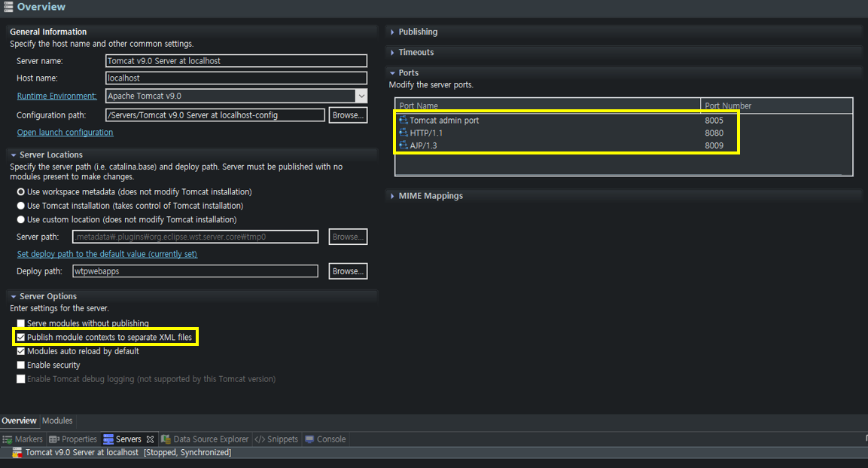Screen dimensions: 868x468
Task: Open the Properties tab
Action: click(x=73, y=439)
